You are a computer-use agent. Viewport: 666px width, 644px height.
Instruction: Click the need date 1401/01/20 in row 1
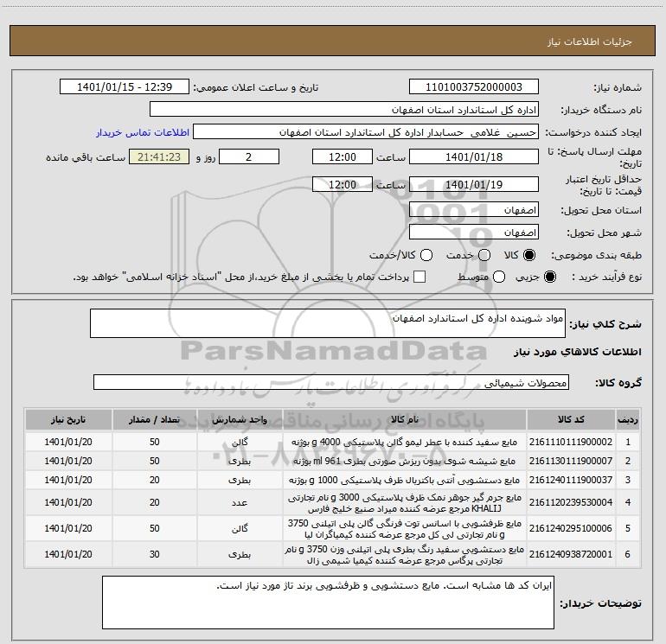coord(68,442)
